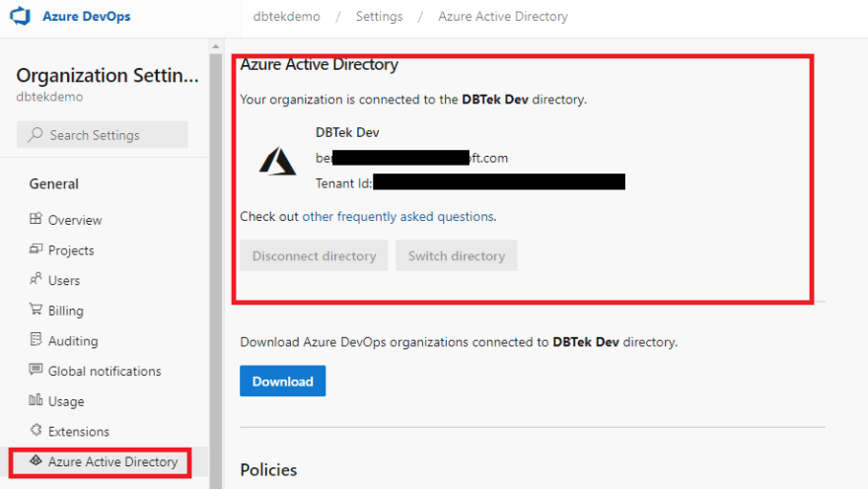Click the Projects icon
This screenshot has width=868, height=489.
pyautogui.click(x=36, y=248)
